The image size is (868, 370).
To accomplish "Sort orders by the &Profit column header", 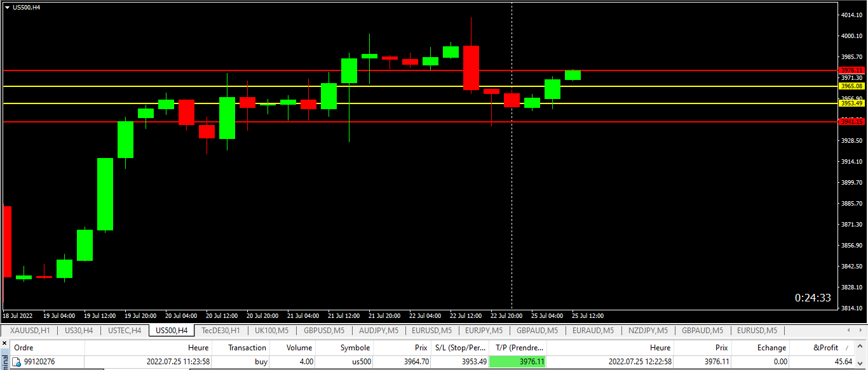I will (826, 347).
